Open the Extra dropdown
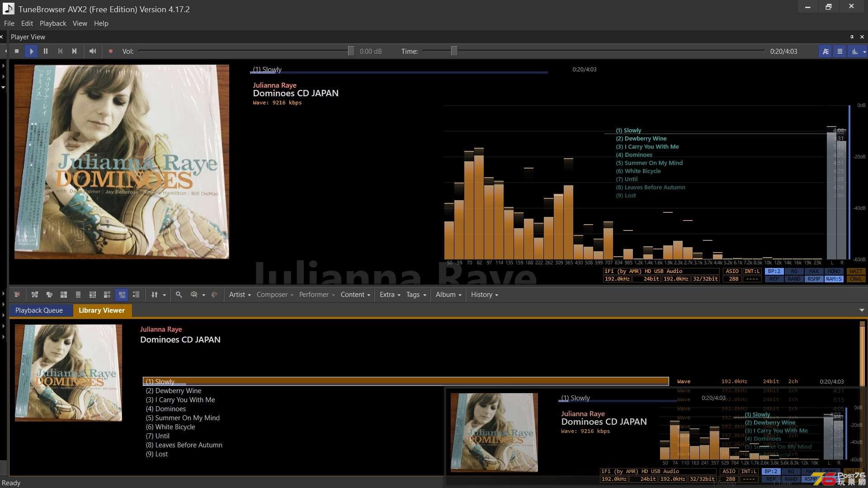Viewport: 868px width, 488px height. click(x=390, y=295)
